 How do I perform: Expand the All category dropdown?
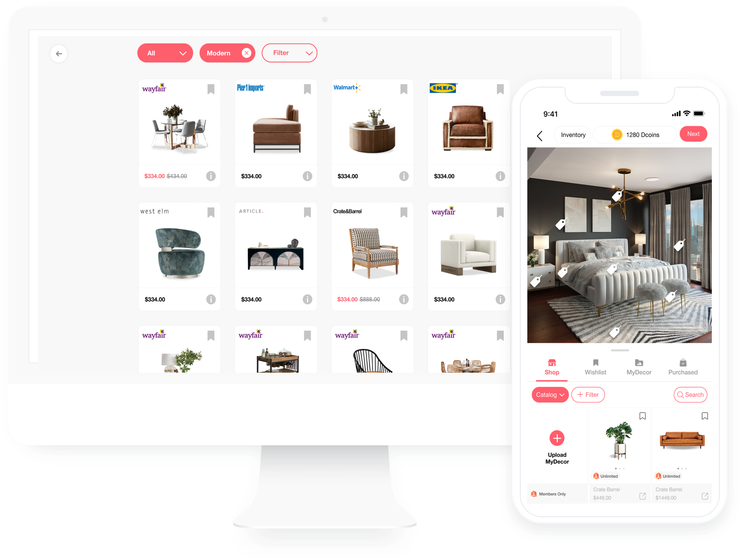165,53
